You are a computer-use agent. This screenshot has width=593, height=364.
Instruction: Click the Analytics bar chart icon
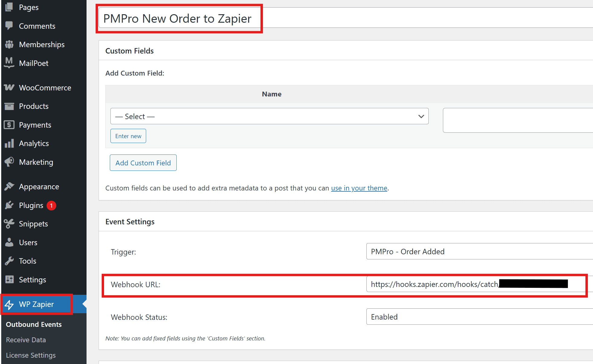pos(9,143)
